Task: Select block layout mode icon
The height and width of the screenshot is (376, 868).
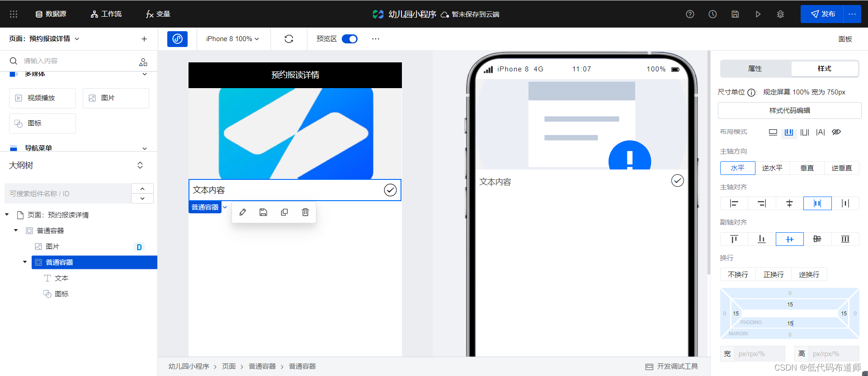Action: 773,132
